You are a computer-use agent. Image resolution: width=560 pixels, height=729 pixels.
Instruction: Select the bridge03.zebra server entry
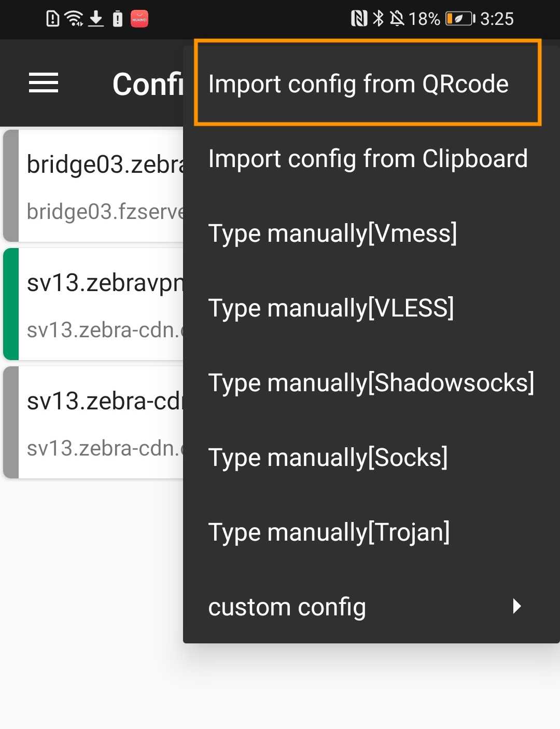(x=93, y=186)
